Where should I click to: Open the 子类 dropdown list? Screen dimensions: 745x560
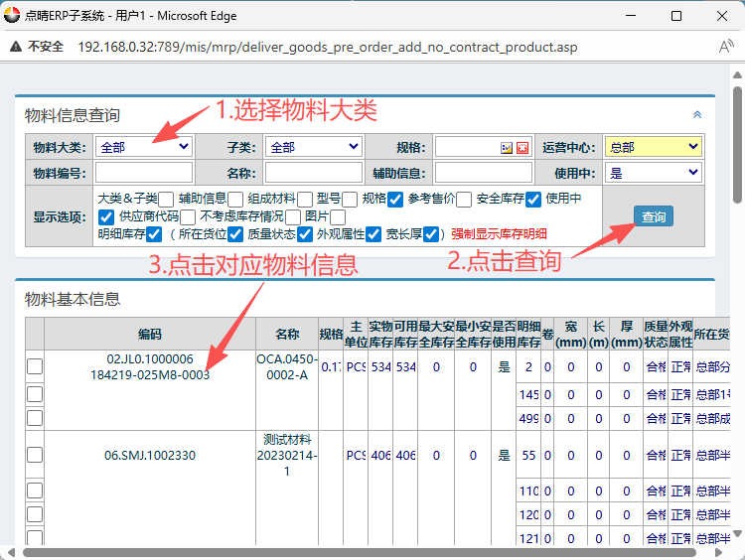(313, 147)
